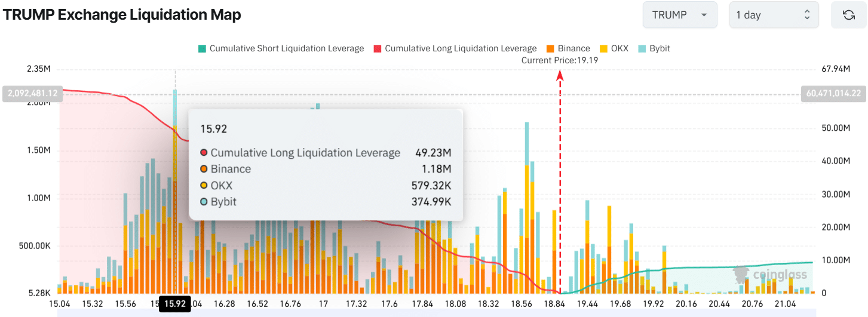This screenshot has width=868, height=317.
Task: Click the 18.56 x-axis label
Action: [522, 304]
